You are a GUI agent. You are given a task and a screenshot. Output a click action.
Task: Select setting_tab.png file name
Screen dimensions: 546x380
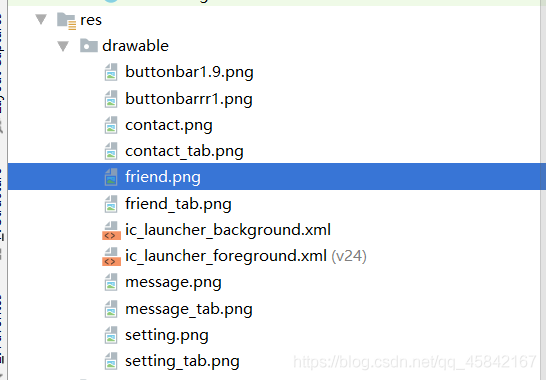coord(182,362)
